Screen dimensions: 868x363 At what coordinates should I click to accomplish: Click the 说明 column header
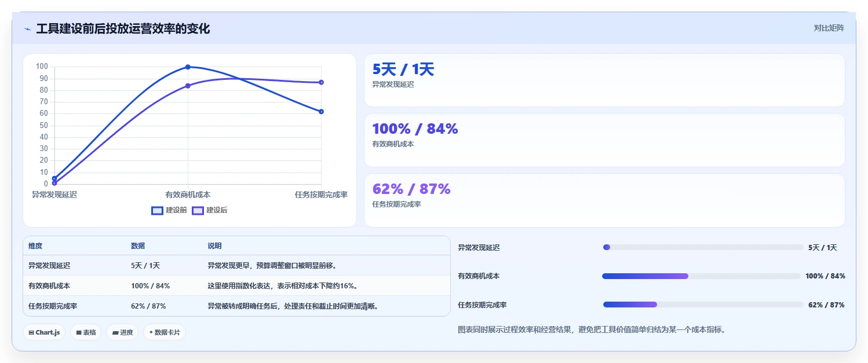coord(214,246)
